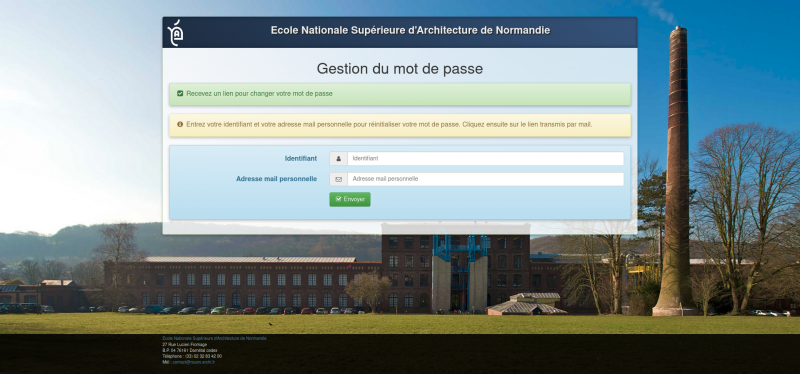Select the yellow 'Entrez votre identifiant' instruction text
The image size is (800, 374).
[x=389, y=124]
